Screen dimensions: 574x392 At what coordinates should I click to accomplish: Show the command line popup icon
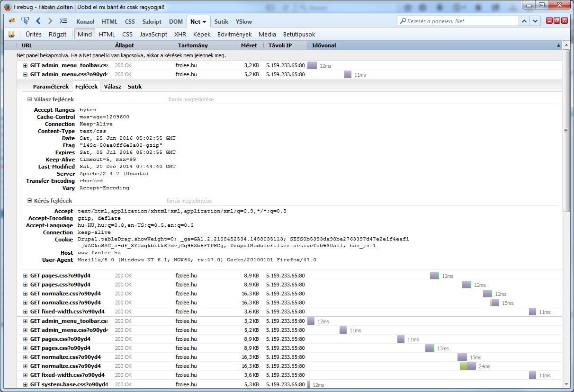pyautogui.click(x=63, y=21)
